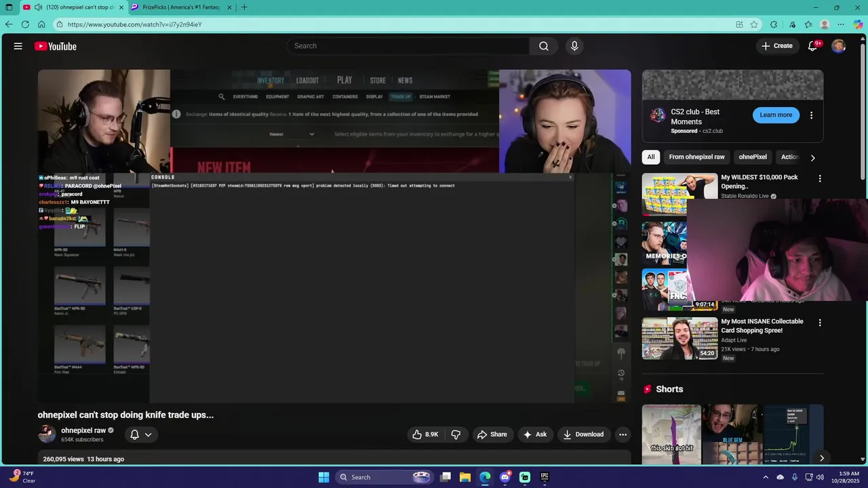Show hidden system tray icons chevron
The width and height of the screenshot is (868, 488).
click(x=766, y=477)
